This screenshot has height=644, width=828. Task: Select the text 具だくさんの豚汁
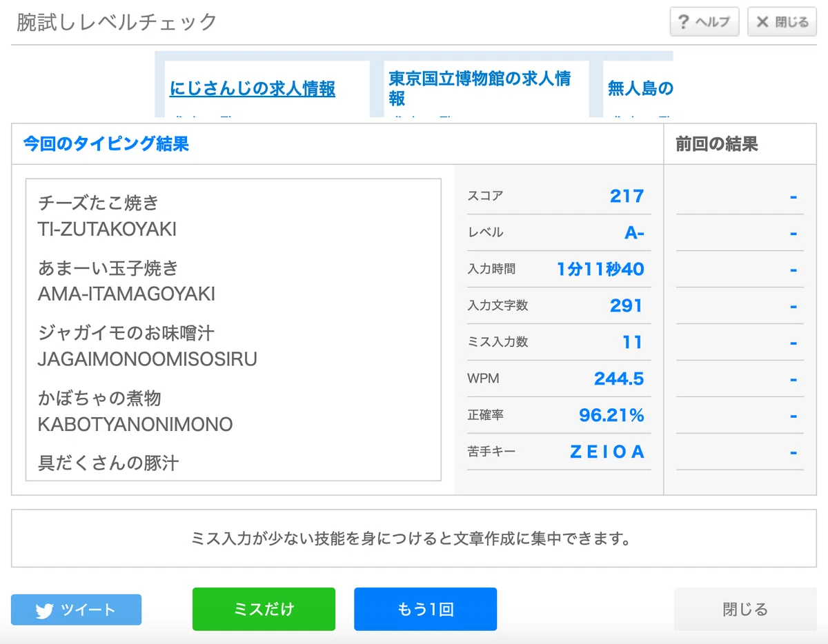108,463
